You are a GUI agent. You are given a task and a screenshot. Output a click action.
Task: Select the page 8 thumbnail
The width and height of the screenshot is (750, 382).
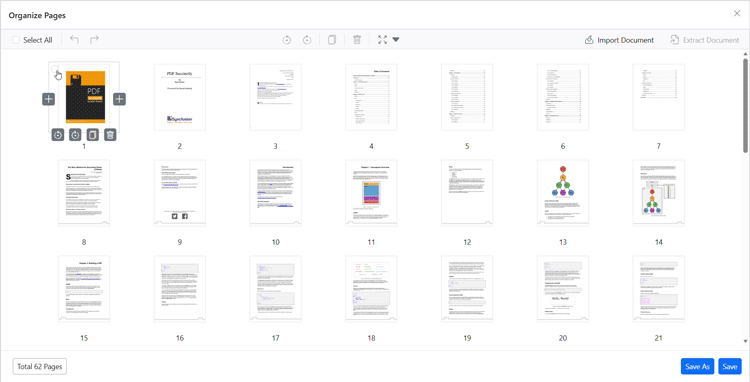84,193
